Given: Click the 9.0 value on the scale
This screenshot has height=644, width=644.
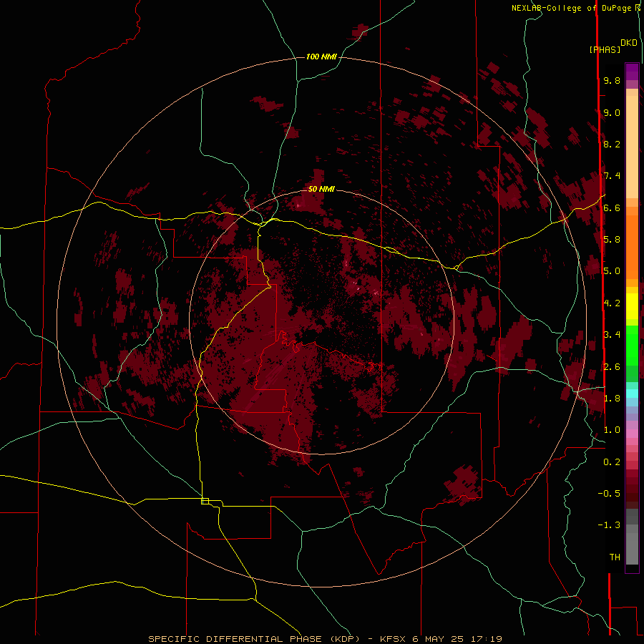Looking at the screenshot, I should 612,112.
